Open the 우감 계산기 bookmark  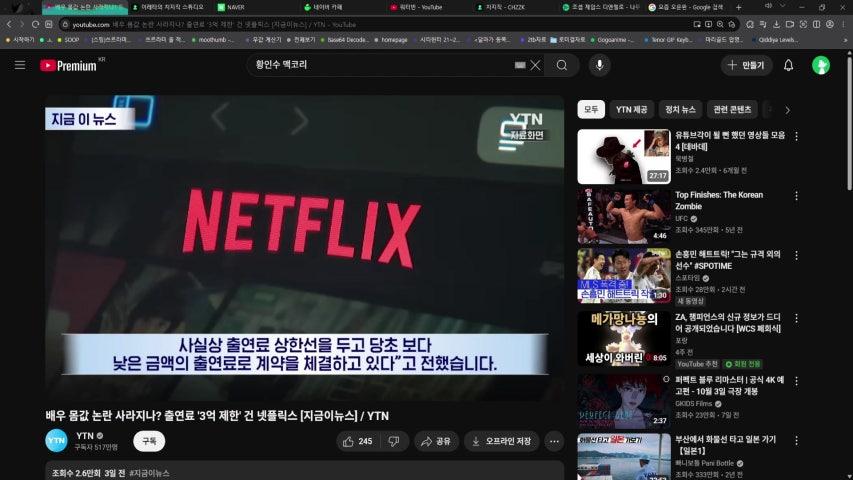[x=264, y=40]
